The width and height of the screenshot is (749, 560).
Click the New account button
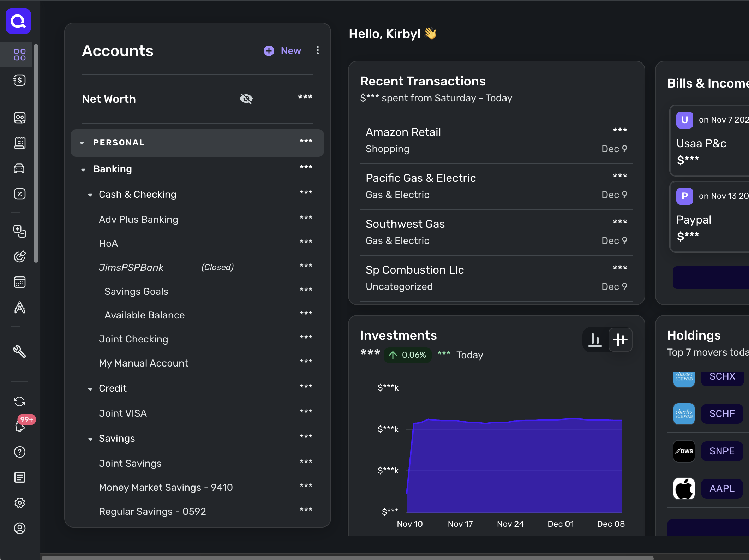(282, 51)
